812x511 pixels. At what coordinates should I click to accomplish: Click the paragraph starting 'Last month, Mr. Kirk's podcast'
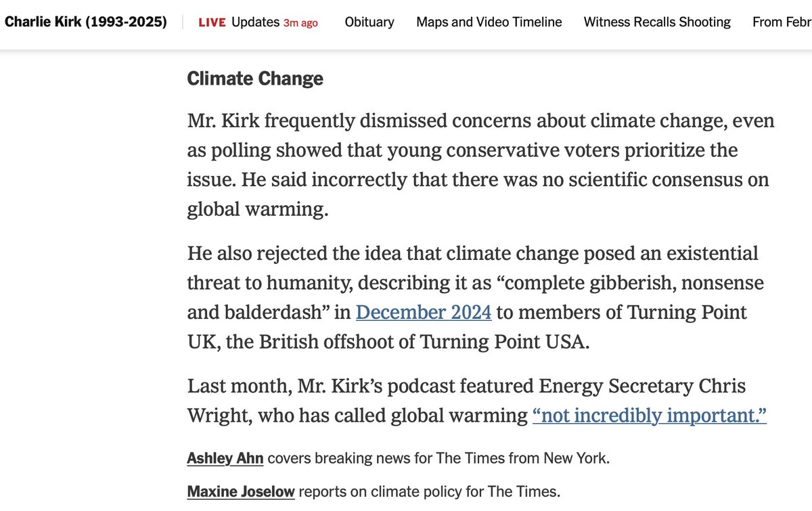(474, 401)
